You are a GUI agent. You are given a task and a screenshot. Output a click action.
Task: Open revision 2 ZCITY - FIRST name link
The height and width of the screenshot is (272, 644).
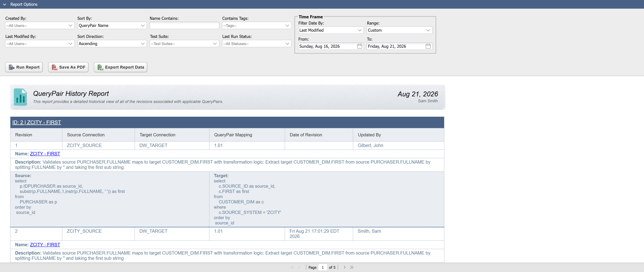45,245
